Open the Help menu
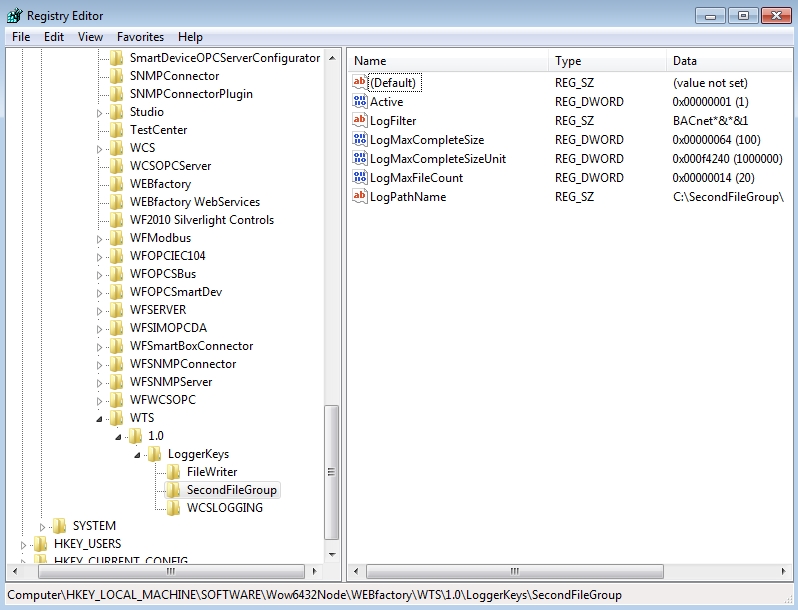 point(190,37)
